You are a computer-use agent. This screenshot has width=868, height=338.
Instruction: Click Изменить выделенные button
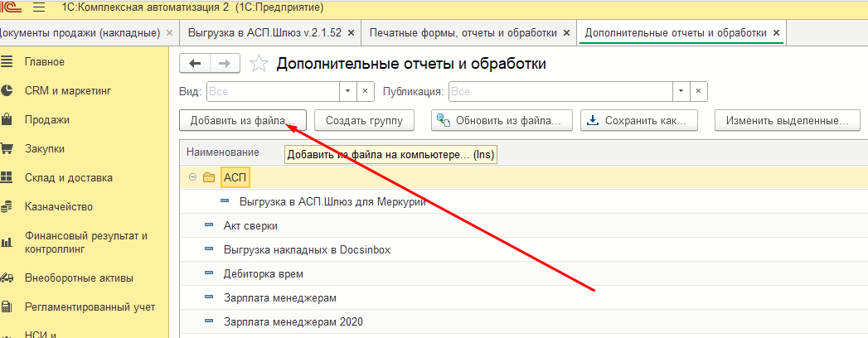(788, 120)
